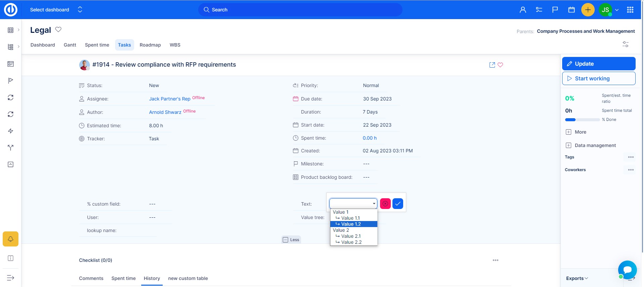Viewport: 644px width, 287px height.
Task: Toggle favorite heart next to Legal
Action: (58, 29)
